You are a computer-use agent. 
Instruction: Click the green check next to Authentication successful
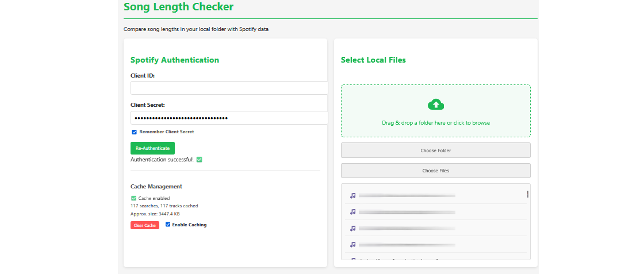(199, 160)
